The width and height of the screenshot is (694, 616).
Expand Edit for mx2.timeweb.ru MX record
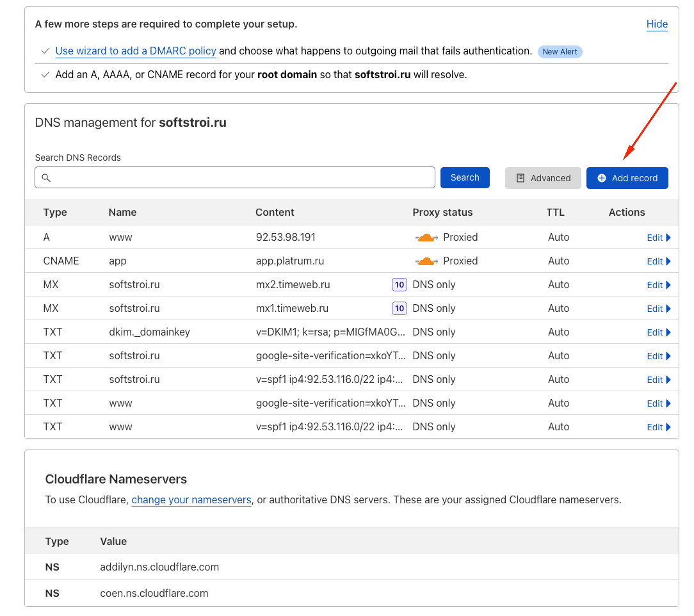[658, 285]
